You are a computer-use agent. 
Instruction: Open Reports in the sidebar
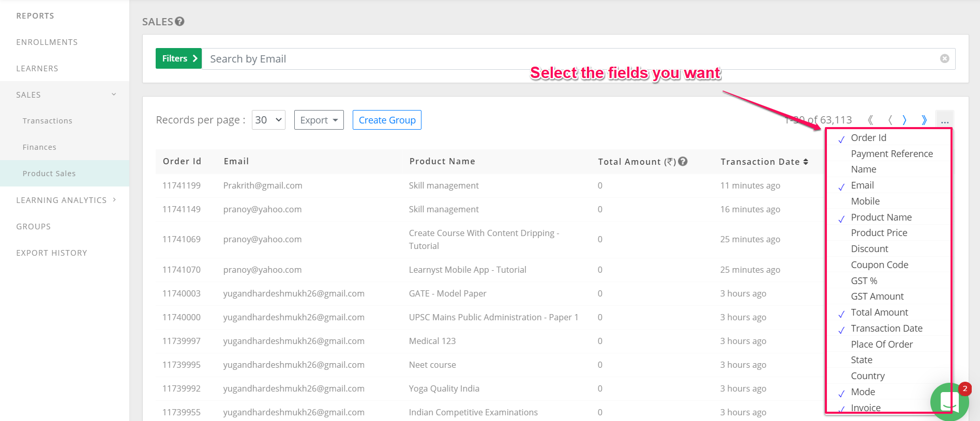click(35, 15)
